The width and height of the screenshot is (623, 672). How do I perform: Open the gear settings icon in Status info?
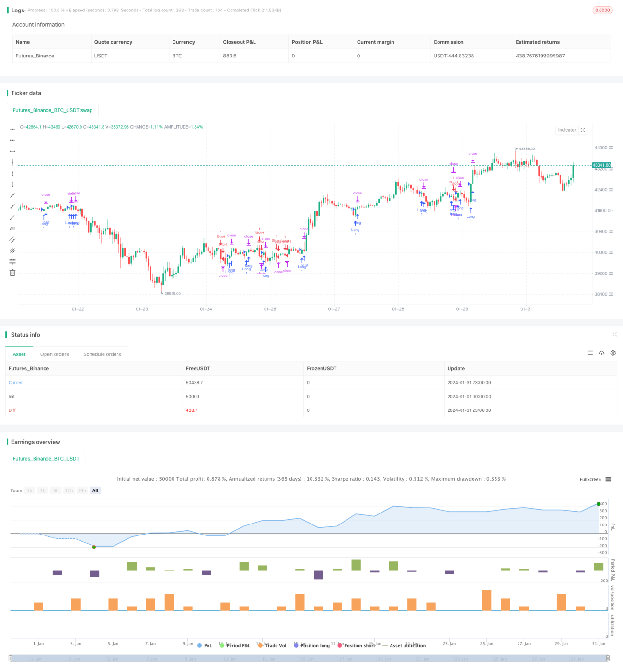613,353
